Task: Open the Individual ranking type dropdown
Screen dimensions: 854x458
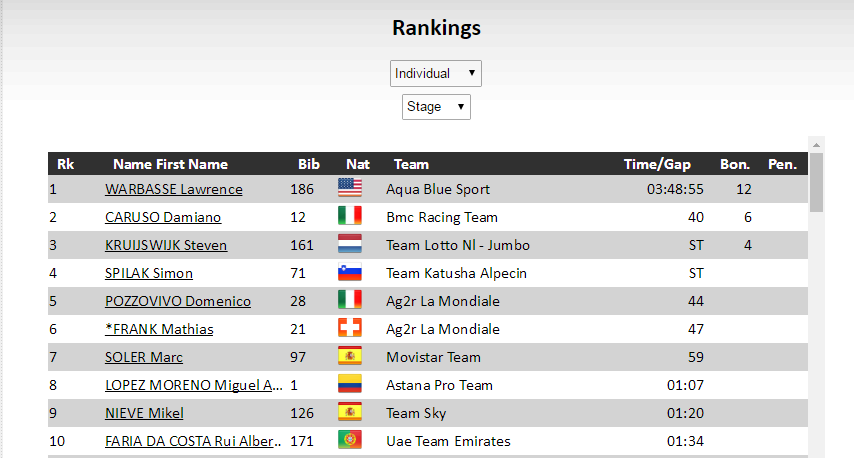Action: [x=436, y=73]
